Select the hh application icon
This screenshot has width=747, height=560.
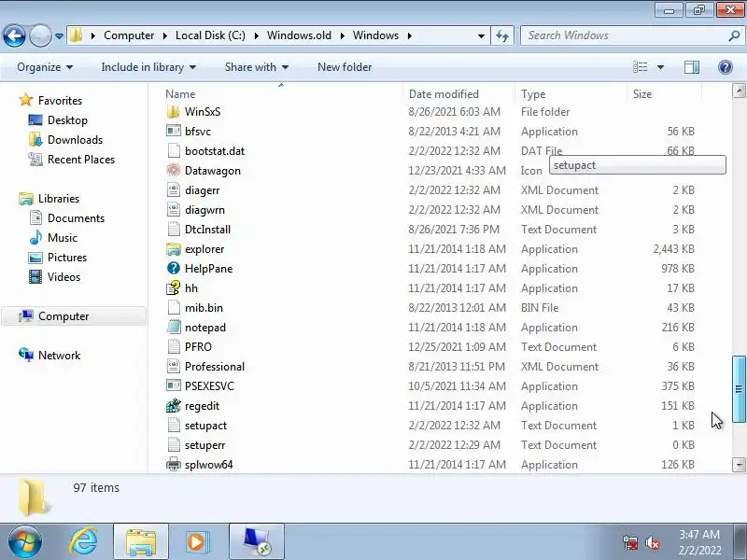(x=174, y=287)
